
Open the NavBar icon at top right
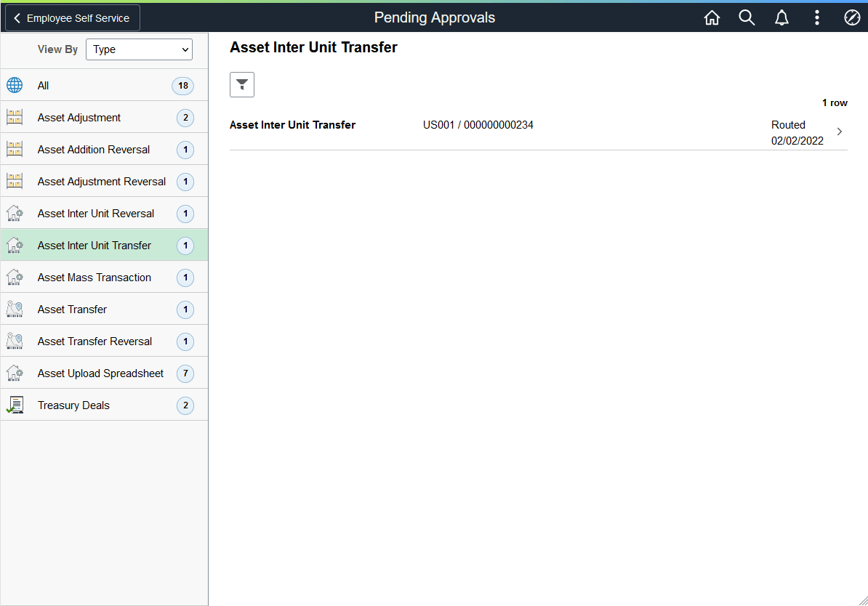(851, 17)
